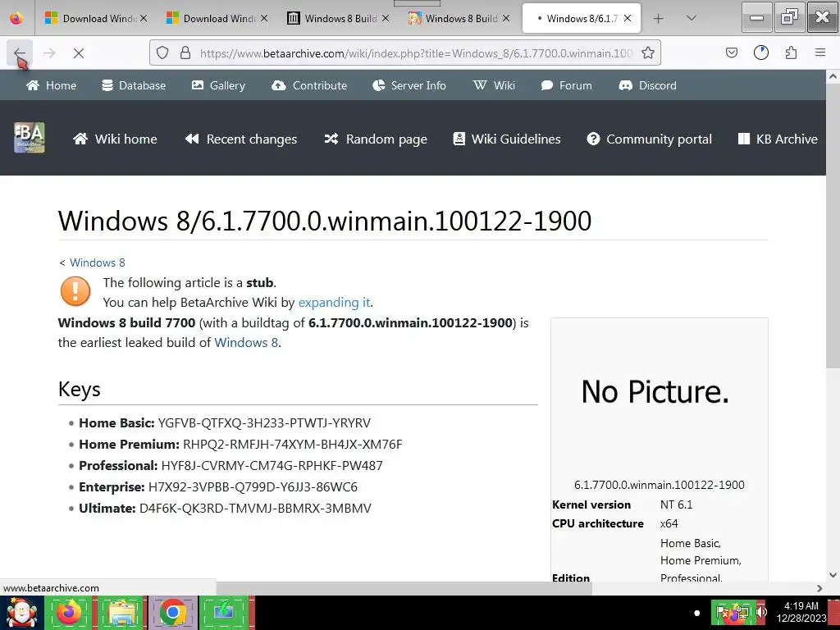Open the Extensions puzzle piece icon
Image resolution: width=840 pixels, height=630 pixels.
[791, 52]
